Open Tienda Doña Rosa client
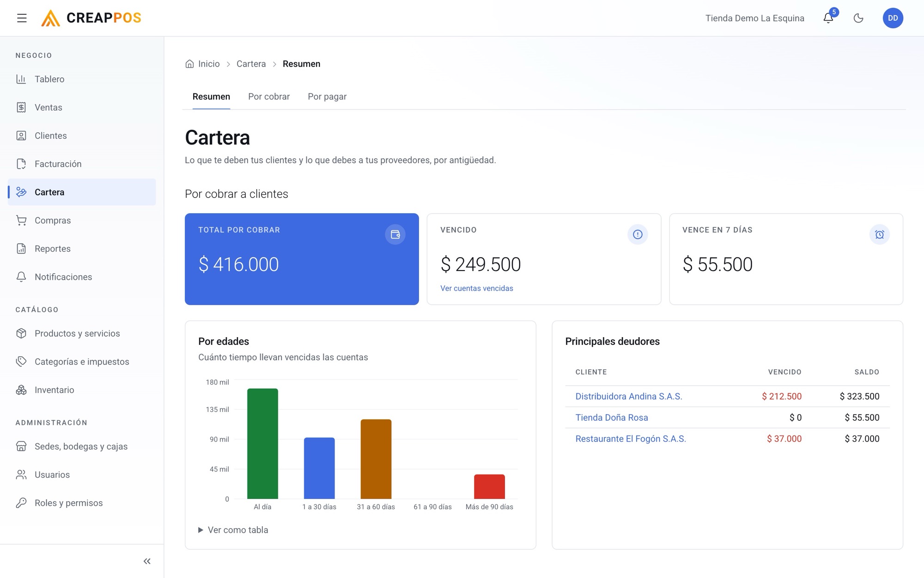The image size is (924, 578). coord(612,418)
